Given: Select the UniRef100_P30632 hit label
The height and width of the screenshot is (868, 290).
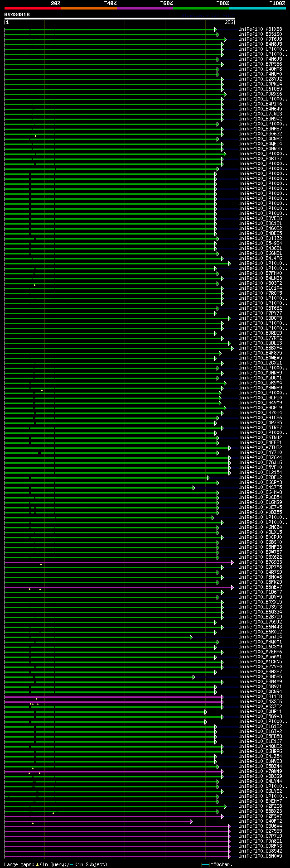Looking at the screenshot, I should click(260, 134).
